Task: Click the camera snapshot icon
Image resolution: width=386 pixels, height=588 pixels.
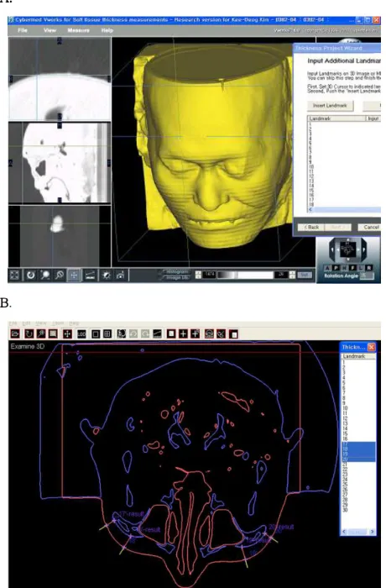Action: click(120, 276)
